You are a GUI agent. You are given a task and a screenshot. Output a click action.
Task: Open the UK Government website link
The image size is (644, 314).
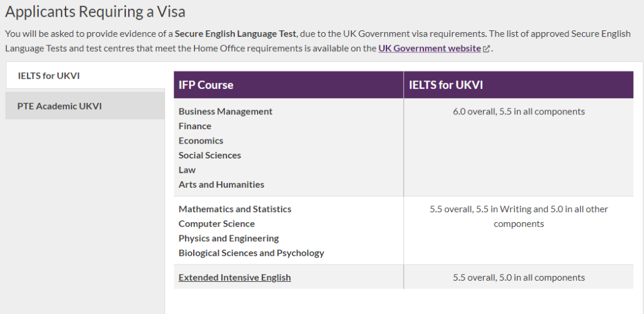(429, 48)
